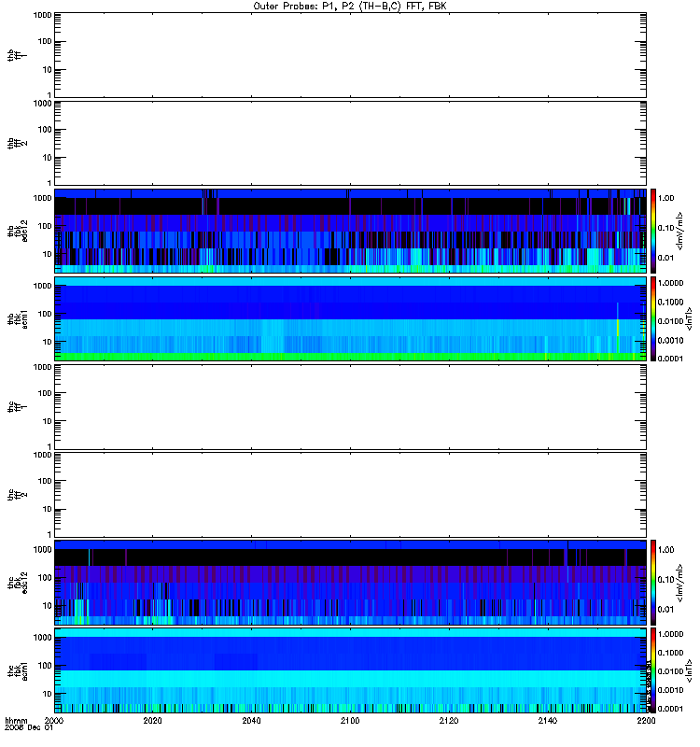Viewport: 700px width, 747px height.
Task: Click the "0.0001" tick on the thb scm1 color bar
Action: 670,359
